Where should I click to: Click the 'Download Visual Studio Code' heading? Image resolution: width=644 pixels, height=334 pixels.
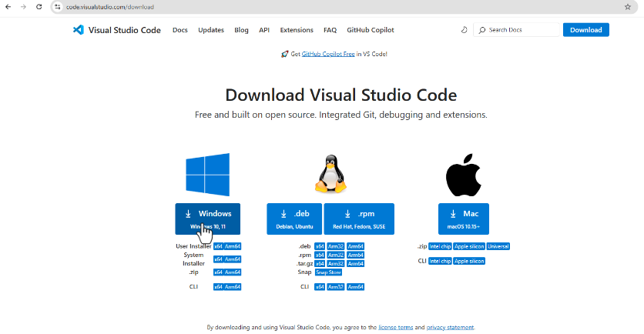(341, 95)
